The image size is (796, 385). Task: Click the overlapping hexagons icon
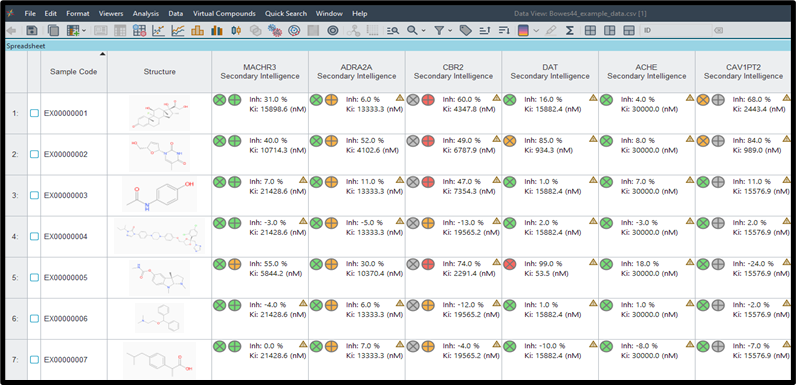point(255,30)
